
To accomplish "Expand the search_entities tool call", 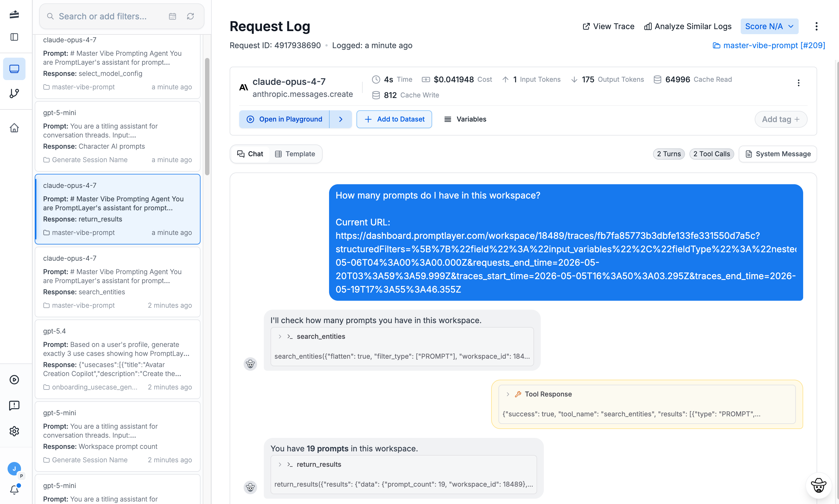I will (279, 336).
